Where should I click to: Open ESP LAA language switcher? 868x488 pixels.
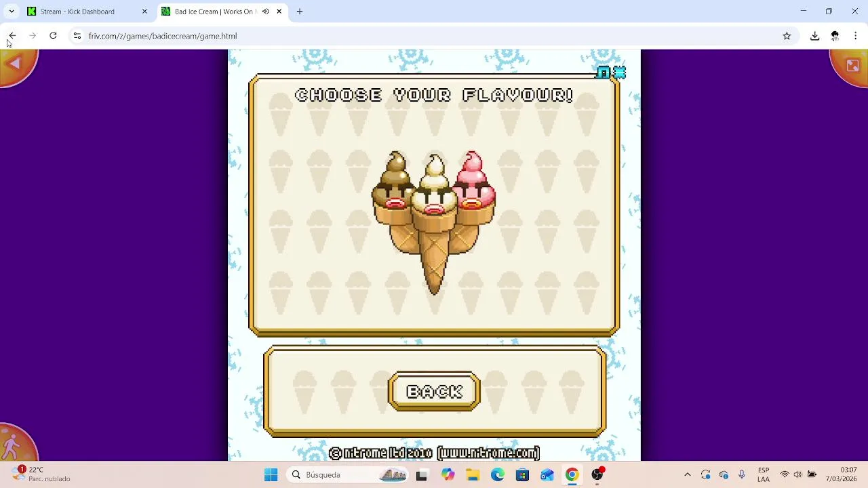764,475
